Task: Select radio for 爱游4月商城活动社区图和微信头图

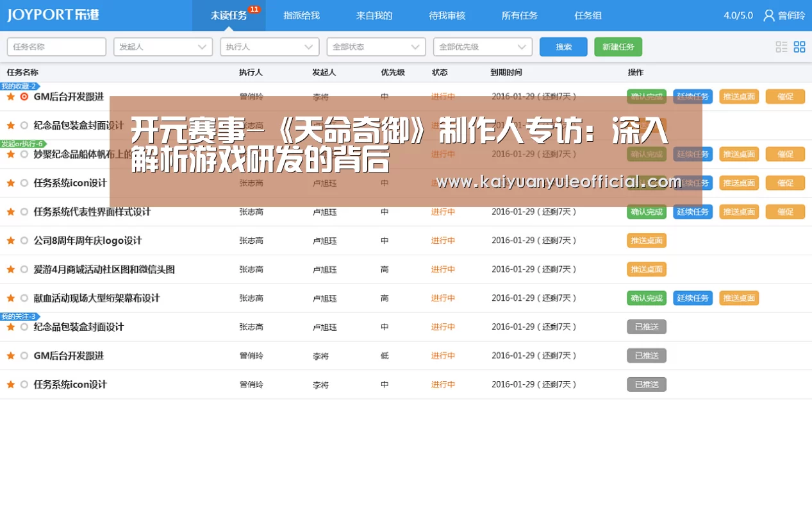Action: [x=24, y=269]
